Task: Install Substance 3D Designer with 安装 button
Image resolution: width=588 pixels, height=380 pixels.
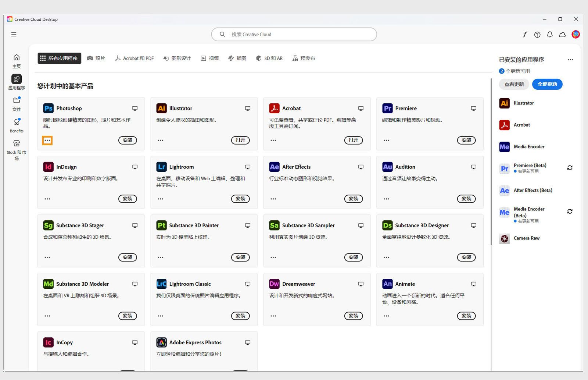Action: pos(466,257)
